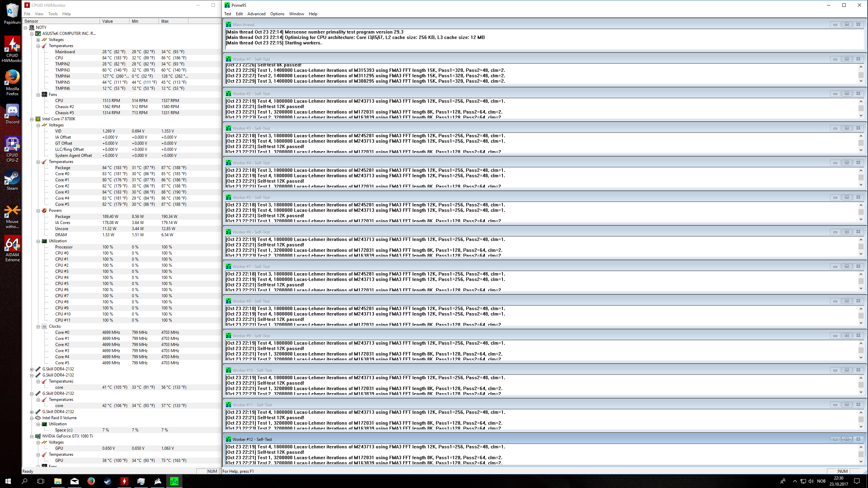The height and width of the screenshot is (488, 868).
Task: Click the NOB keyboard language indicator
Action: click(x=821, y=481)
